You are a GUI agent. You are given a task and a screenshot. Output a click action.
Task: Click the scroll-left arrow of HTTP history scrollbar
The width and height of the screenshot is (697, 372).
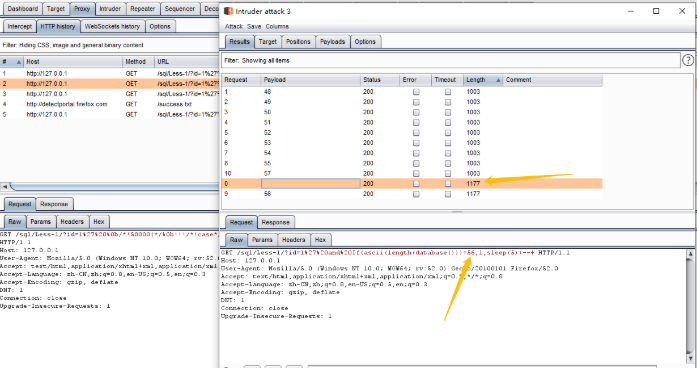(4, 187)
